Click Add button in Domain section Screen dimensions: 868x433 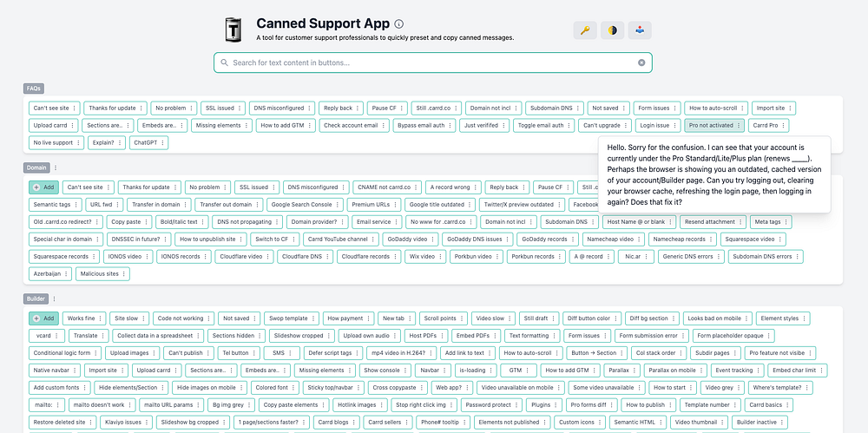pos(43,187)
